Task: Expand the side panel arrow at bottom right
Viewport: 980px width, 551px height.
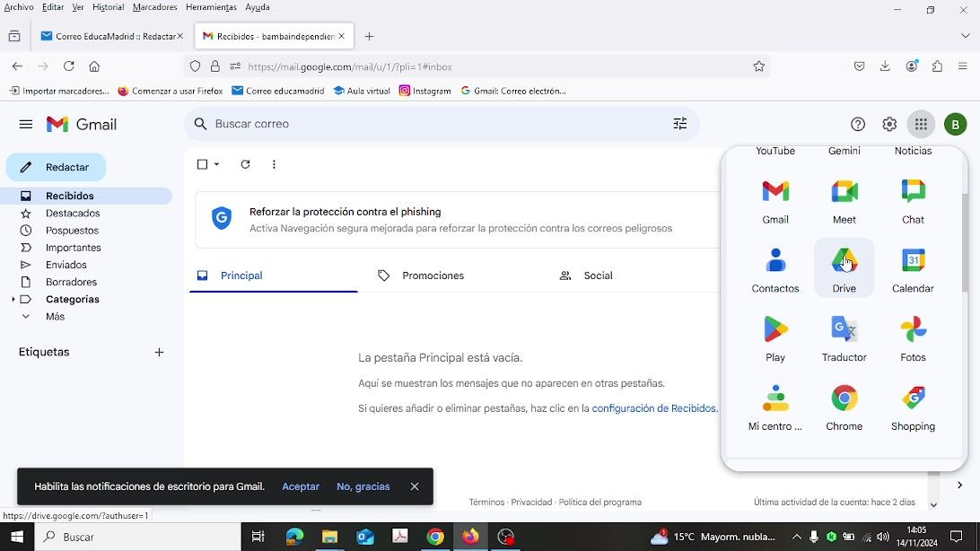Action: coord(959,485)
